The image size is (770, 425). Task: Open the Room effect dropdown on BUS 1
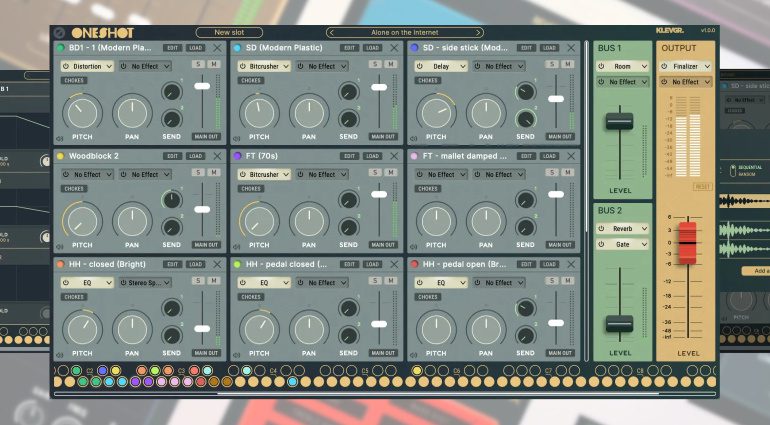(622, 65)
